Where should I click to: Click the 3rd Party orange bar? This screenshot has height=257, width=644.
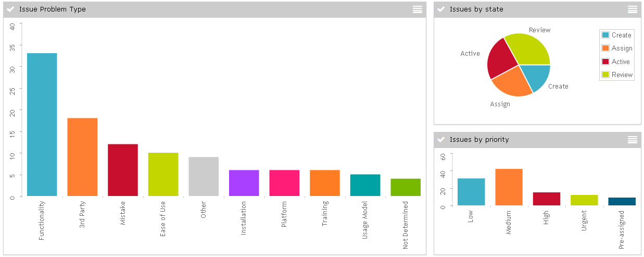tap(82, 157)
